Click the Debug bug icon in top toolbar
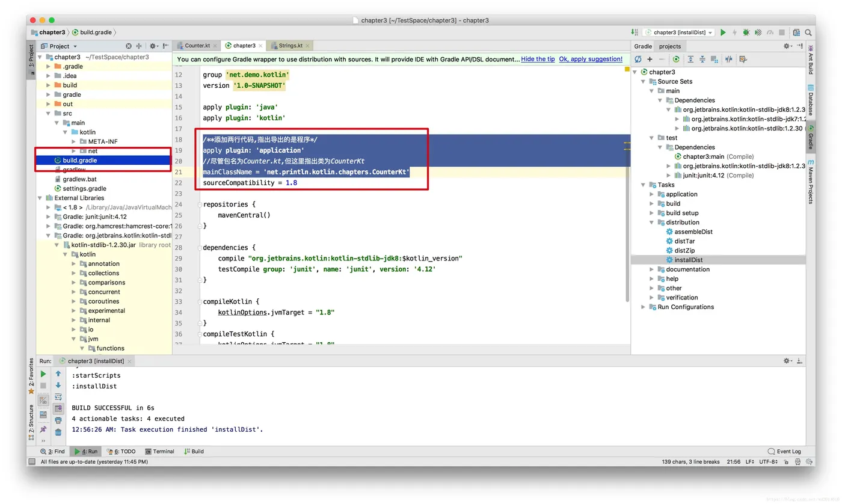The height and width of the screenshot is (504, 842). point(746,32)
